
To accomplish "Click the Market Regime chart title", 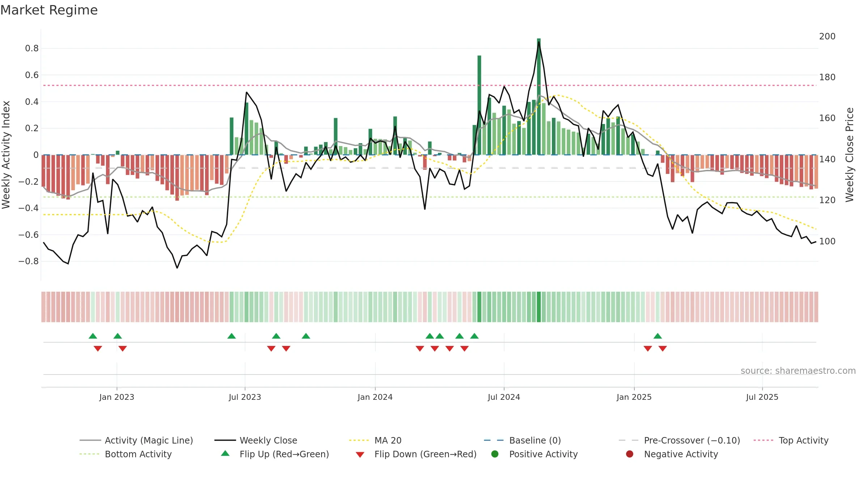I will [49, 10].
